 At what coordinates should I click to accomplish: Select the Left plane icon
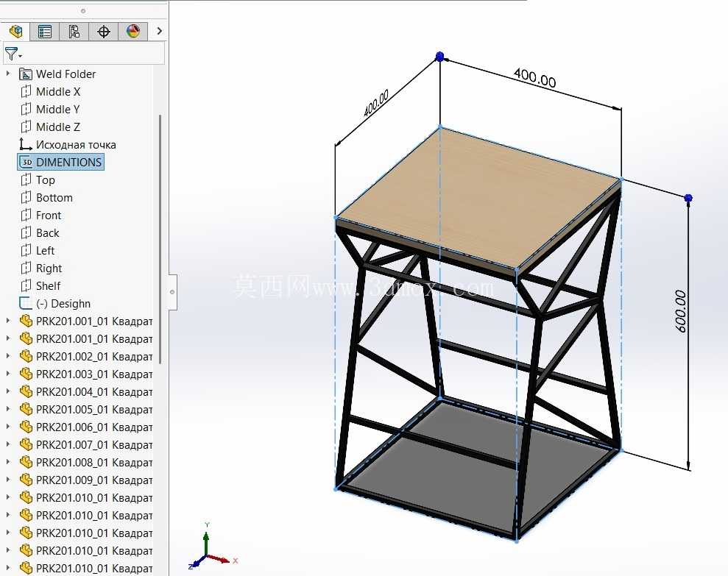(26, 250)
